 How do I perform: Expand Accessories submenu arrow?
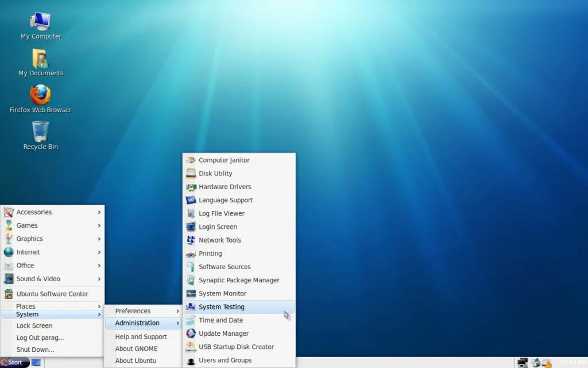[99, 212]
